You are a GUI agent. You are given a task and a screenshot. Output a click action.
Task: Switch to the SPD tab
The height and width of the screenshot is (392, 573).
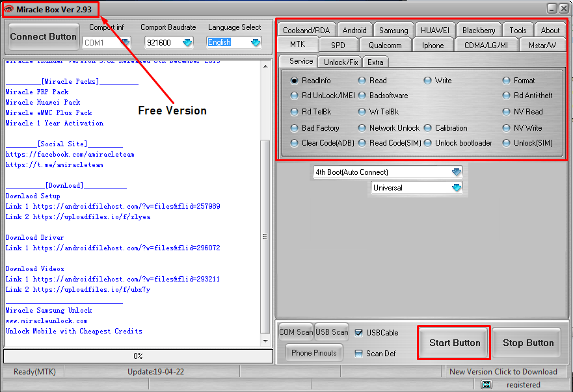point(338,46)
